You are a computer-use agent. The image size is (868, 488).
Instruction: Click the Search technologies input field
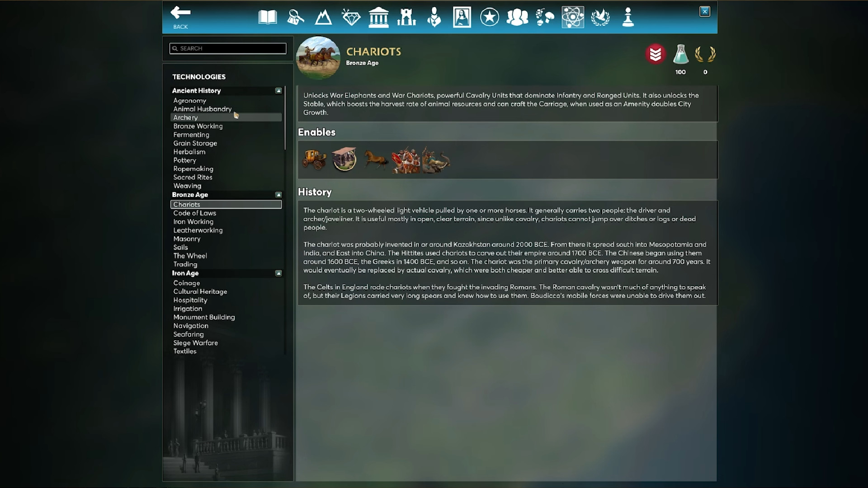(x=228, y=48)
